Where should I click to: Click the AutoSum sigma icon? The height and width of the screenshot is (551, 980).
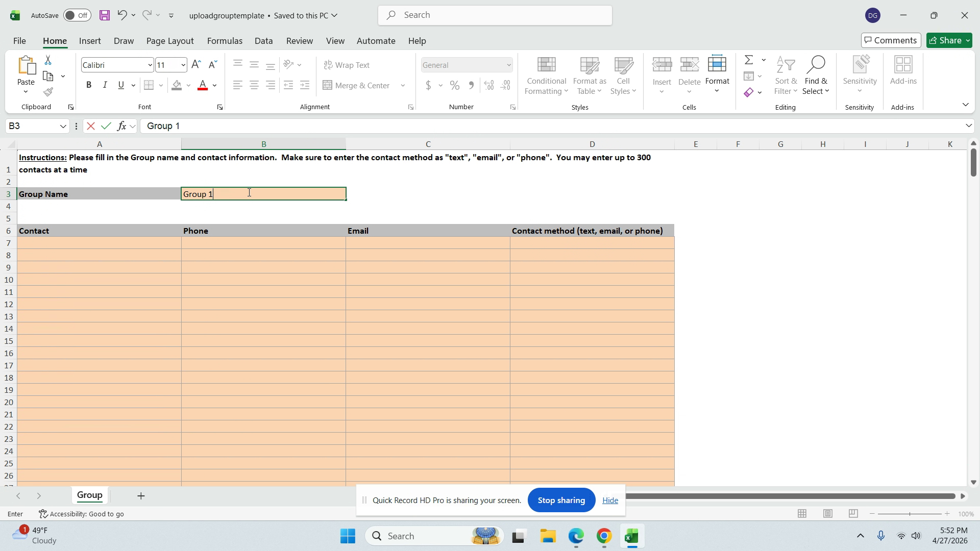(x=749, y=60)
